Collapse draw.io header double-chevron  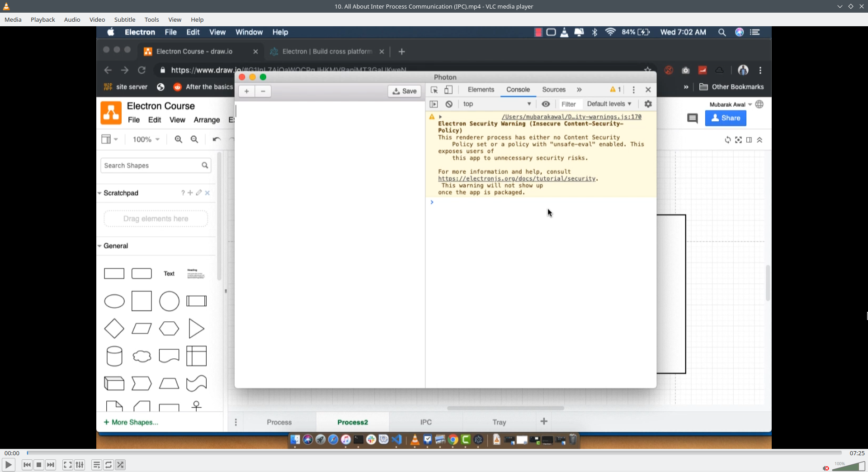(x=759, y=140)
